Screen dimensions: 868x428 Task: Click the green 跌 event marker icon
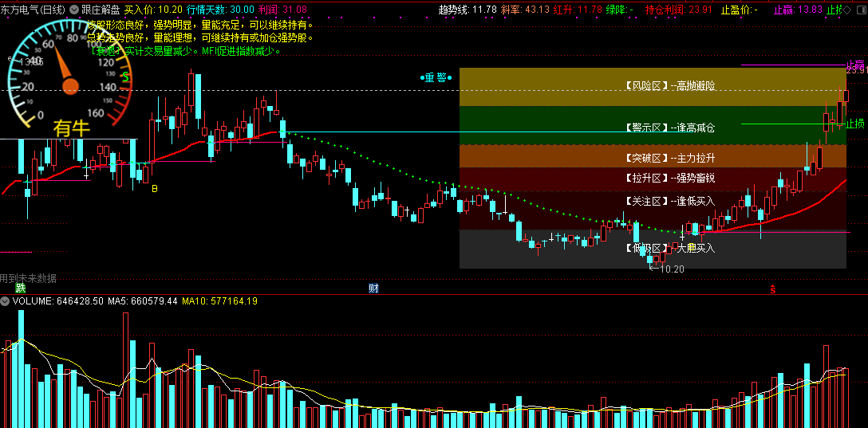21,288
